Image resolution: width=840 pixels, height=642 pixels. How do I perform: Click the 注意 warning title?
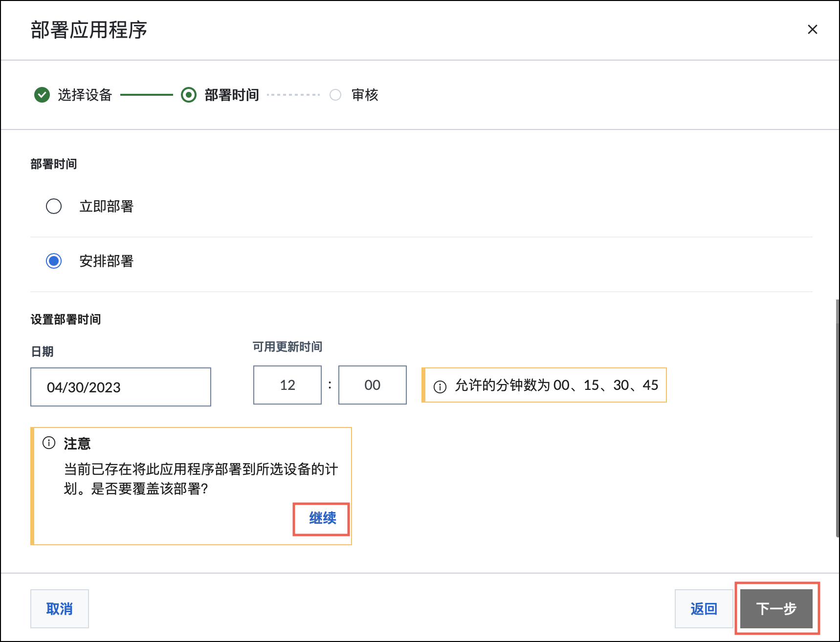[77, 444]
